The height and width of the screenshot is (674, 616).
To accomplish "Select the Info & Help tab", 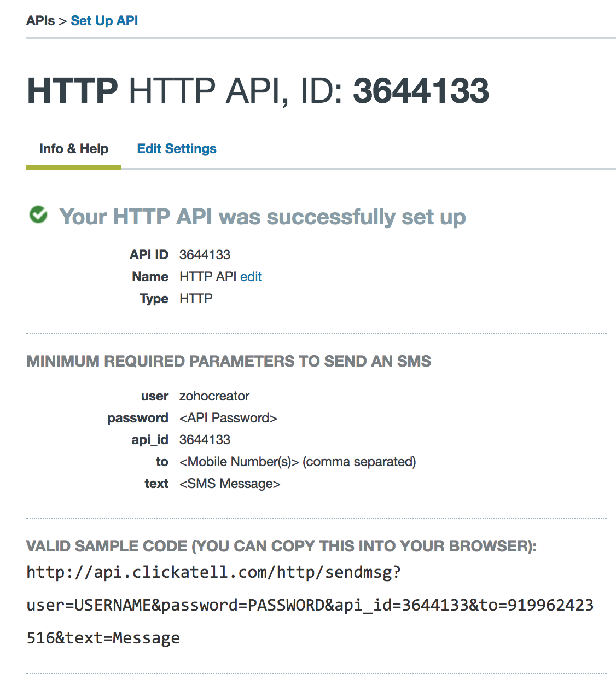I will 74,149.
